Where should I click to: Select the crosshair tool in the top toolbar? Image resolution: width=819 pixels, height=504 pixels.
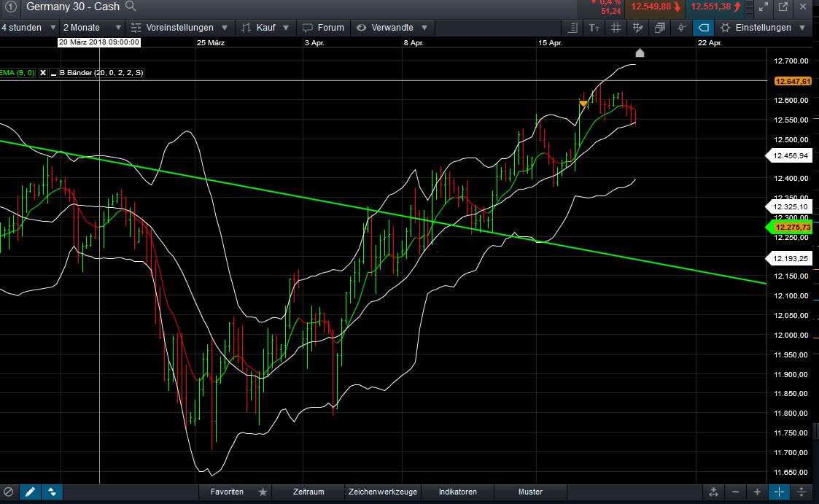coord(681,28)
